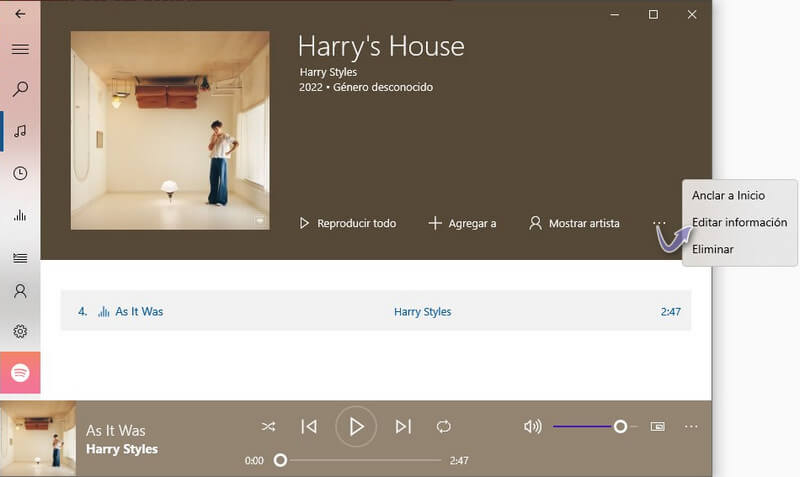Open the search magnifier in sidebar
This screenshot has width=800, height=477.
pos(20,89)
